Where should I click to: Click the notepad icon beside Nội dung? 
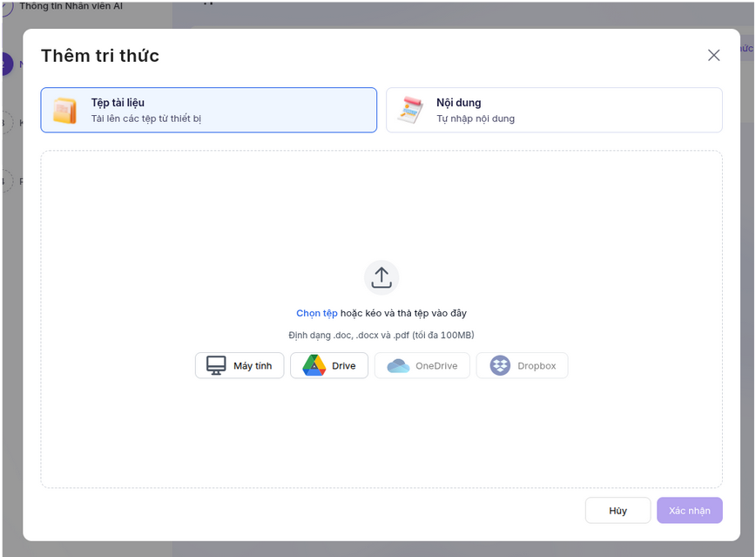coord(409,111)
